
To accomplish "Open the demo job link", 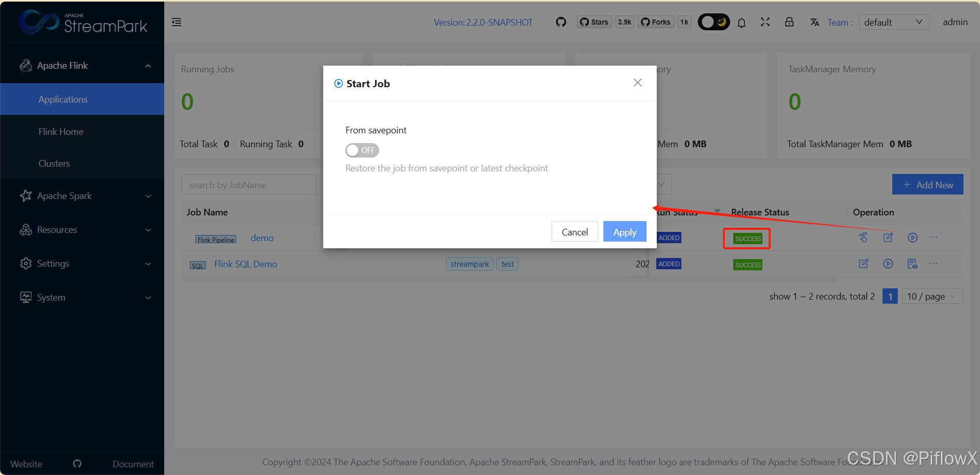I will (262, 238).
